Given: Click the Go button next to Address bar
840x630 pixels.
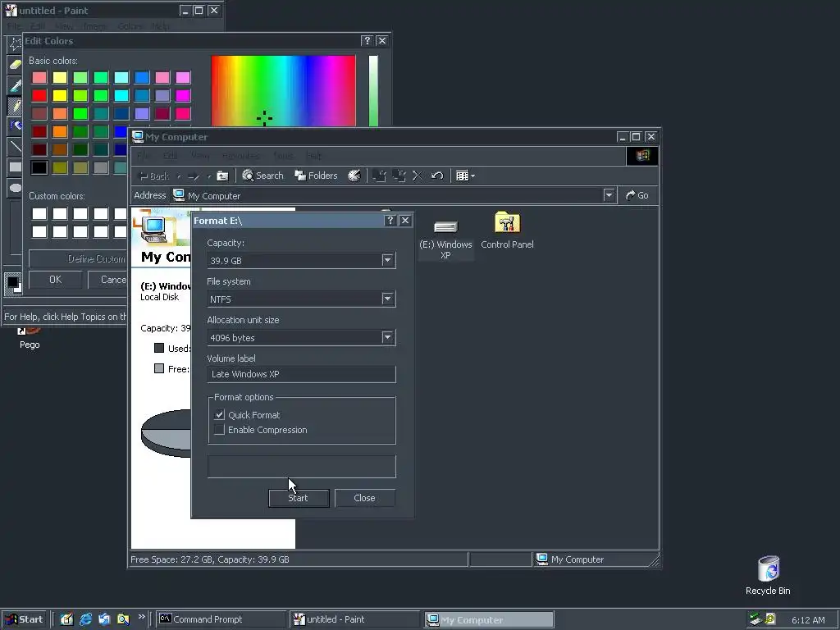Looking at the screenshot, I should pos(637,195).
